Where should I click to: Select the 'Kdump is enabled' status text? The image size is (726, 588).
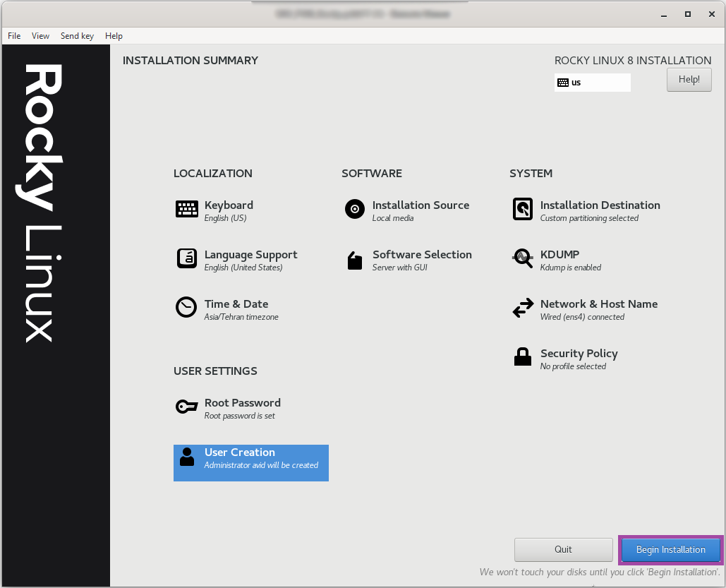[571, 268]
